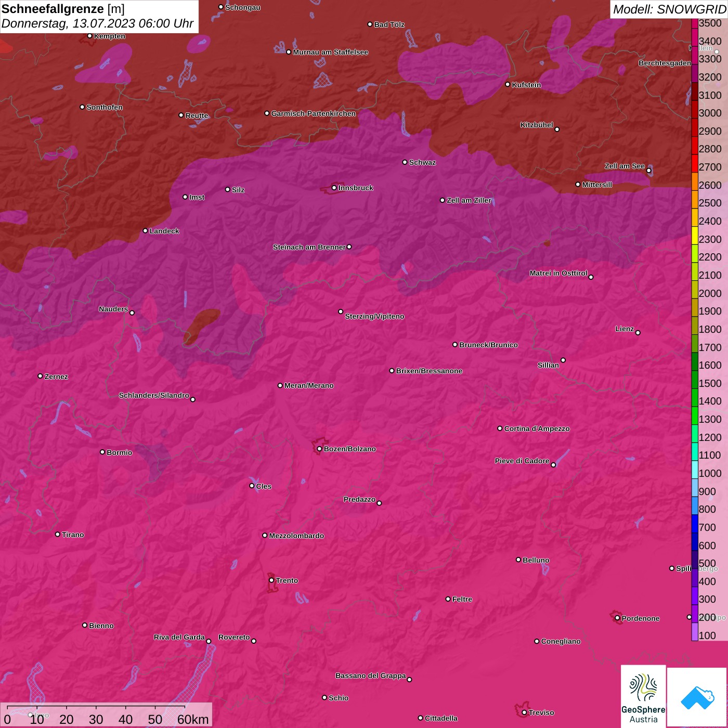Image resolution: width=728 pixels, height=728 pixels.
Task: Click the Landeck city marker
Action: (146, 231)
